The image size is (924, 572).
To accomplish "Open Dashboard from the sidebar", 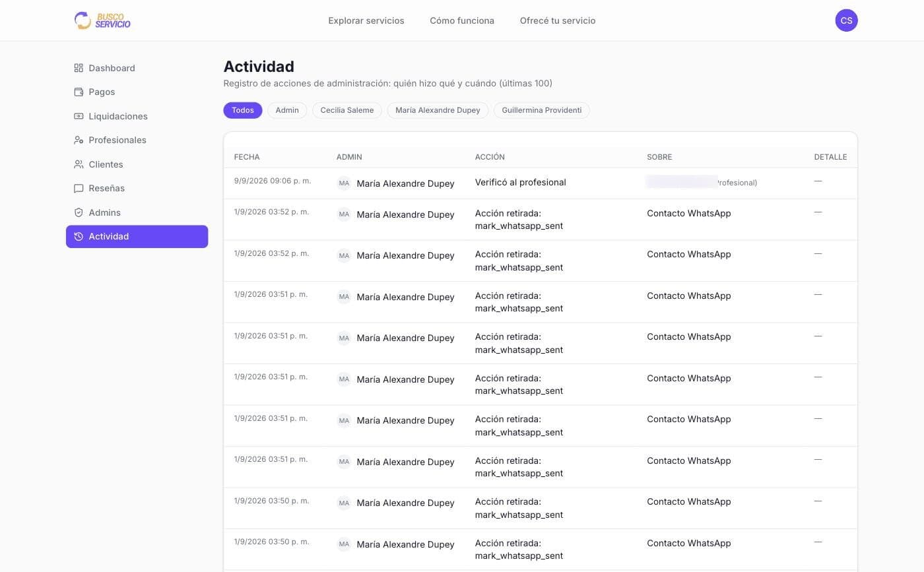I will point(137,68).
